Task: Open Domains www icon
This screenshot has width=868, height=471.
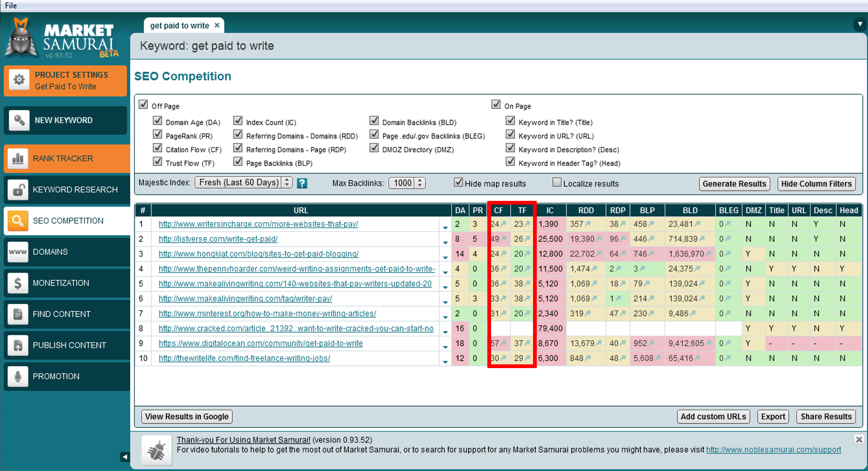Action: point(18,252)
